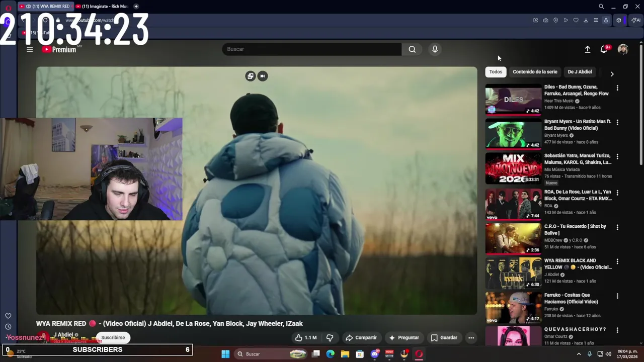Image resolution: width=644 pixels, height=362 pixels.
Task: Open C.R.O - Tu Recuerdo title link
Action: pos(575,230)
